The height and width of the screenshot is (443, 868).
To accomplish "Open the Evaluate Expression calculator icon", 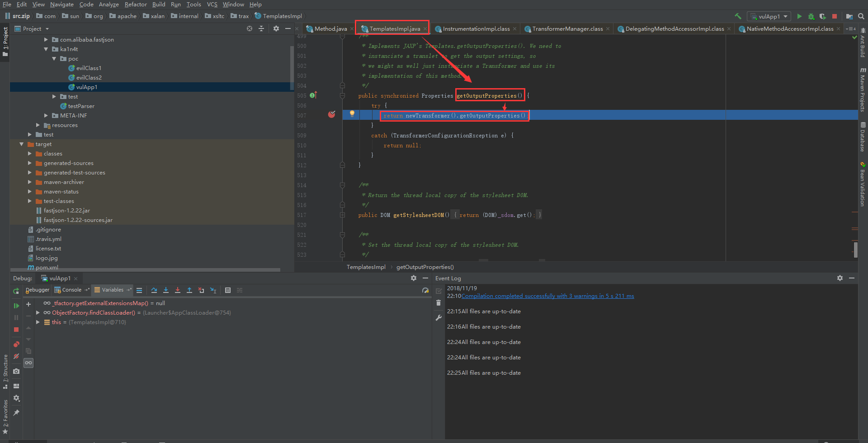I will click(228, 290).
